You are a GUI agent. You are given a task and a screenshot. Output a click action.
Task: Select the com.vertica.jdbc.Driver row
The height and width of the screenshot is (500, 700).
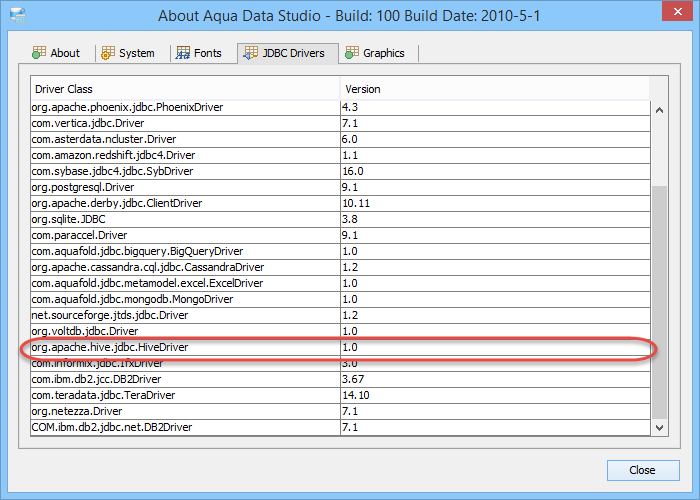341,123
